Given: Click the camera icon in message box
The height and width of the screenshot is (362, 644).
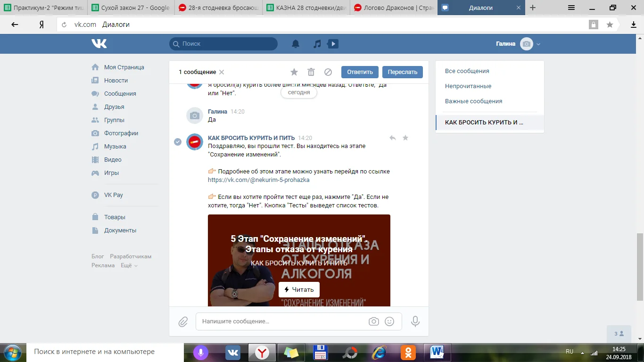Looking at the screenshot, I should click(374, 321).
